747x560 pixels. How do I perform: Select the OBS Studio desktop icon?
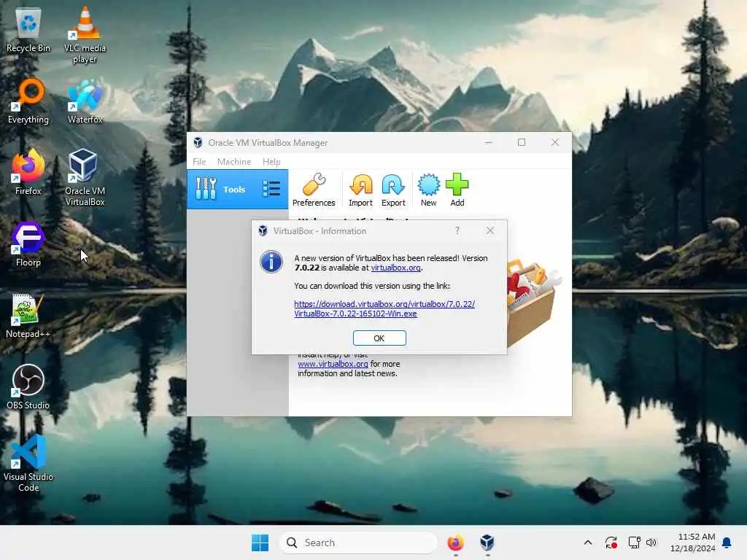click(28, 387)
